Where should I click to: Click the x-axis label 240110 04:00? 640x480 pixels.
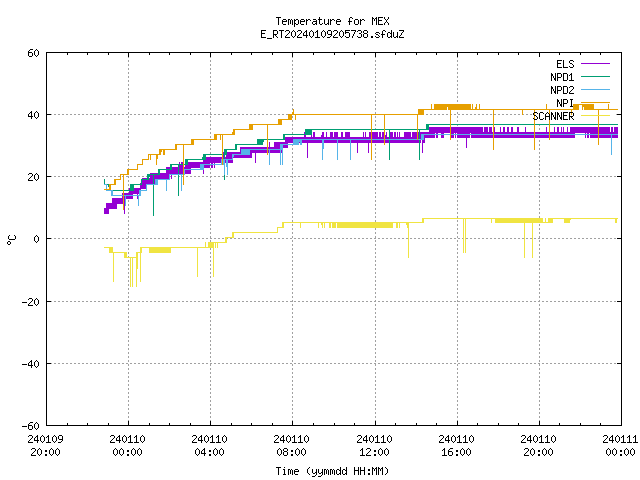tap(209, 446)
